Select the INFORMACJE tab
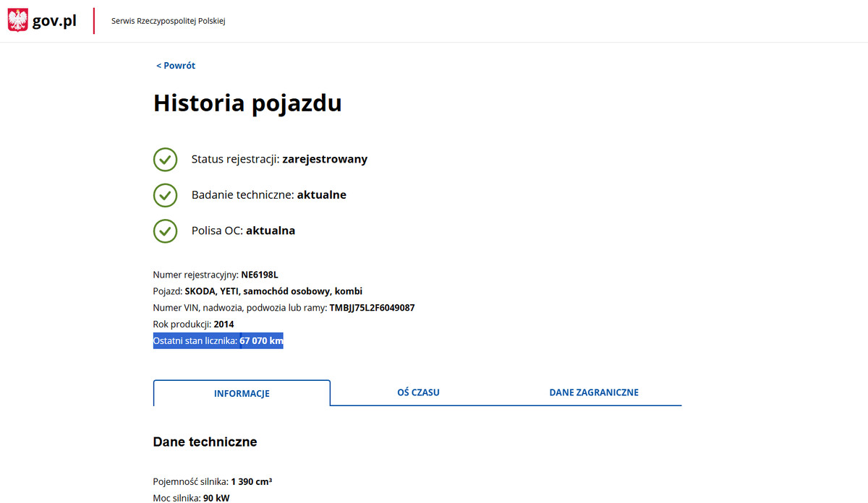The image size is (868, 503). coord(242,394)
